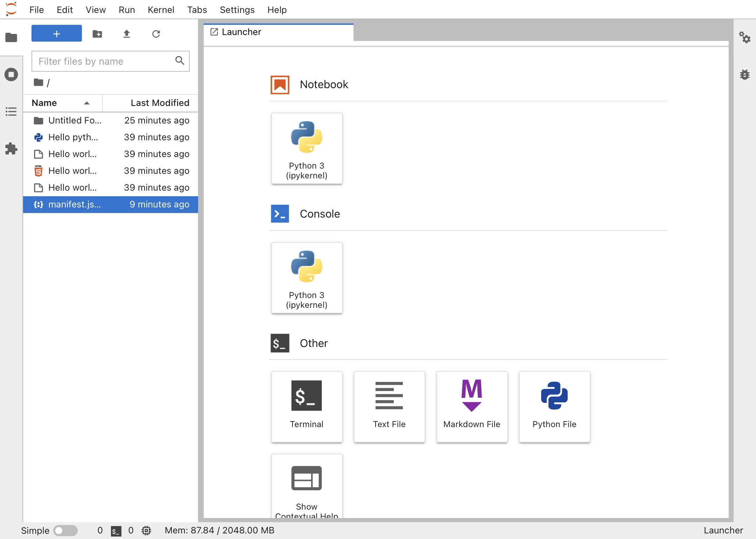Screen dimensions: 756x539
Task: Click the New Folder icon
Action: coord(97,34)
